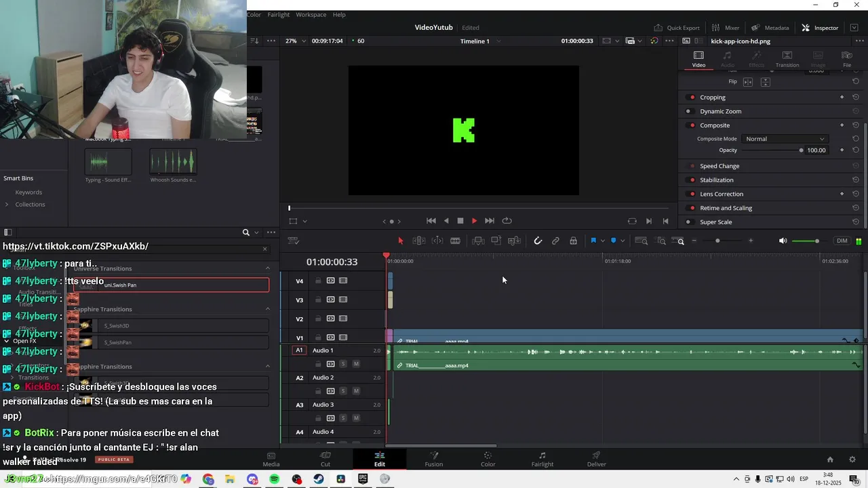868x488 pixels.
Task: Click the Stop playback button
Action: coord(460,221)
